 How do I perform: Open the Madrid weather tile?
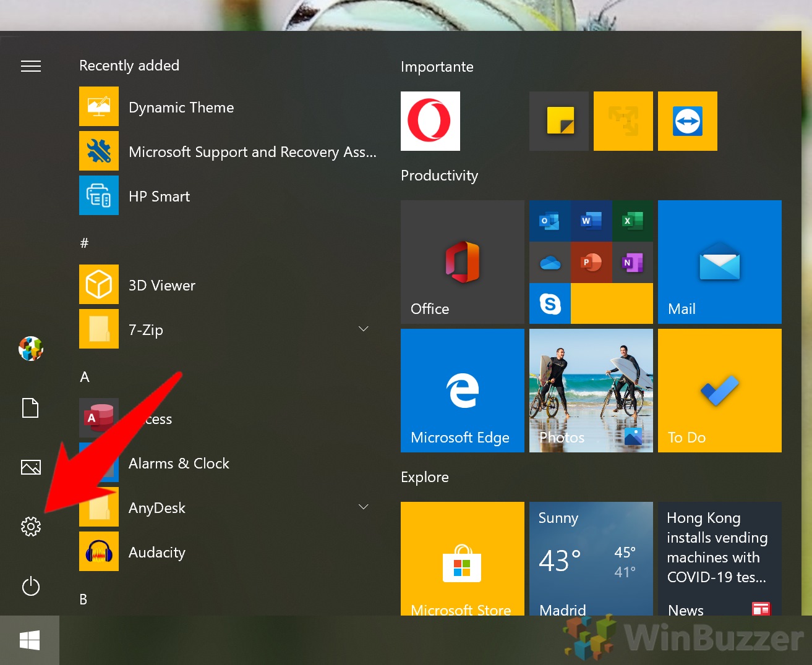pyautogui.click(x=591, y=559)
